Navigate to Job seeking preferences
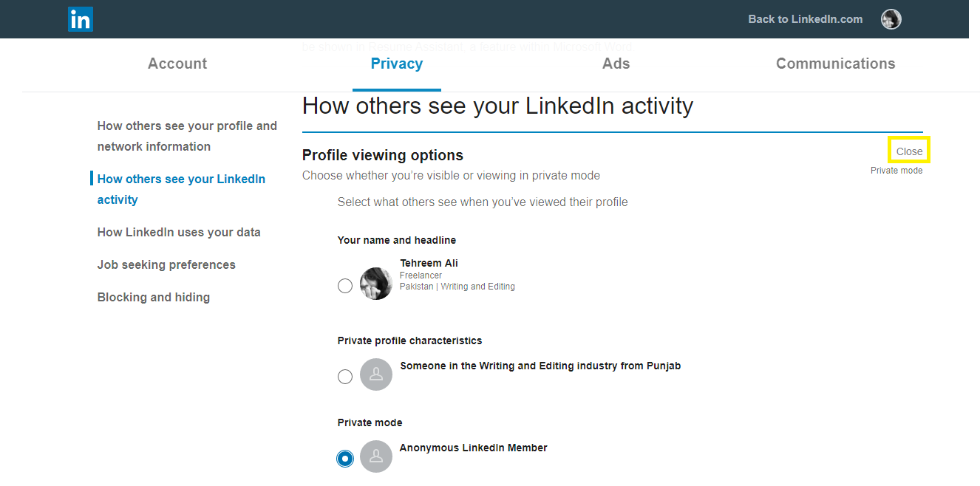Screen dimensions: 980x486 (x=166, y=264)
